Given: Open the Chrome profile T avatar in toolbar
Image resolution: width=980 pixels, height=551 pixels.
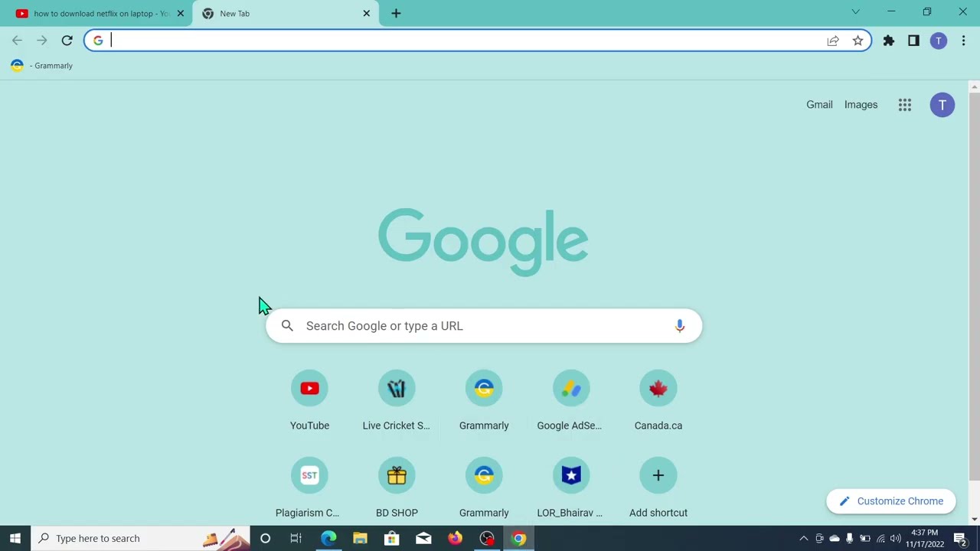Looking at the screenshot, I should (x=939, y=41).
